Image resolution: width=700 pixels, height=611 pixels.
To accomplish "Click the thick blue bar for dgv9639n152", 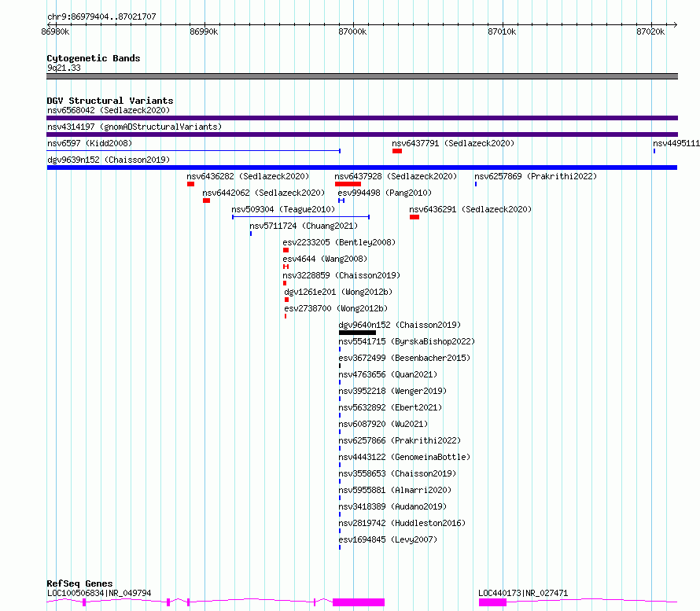I will (x=362, y=167).
